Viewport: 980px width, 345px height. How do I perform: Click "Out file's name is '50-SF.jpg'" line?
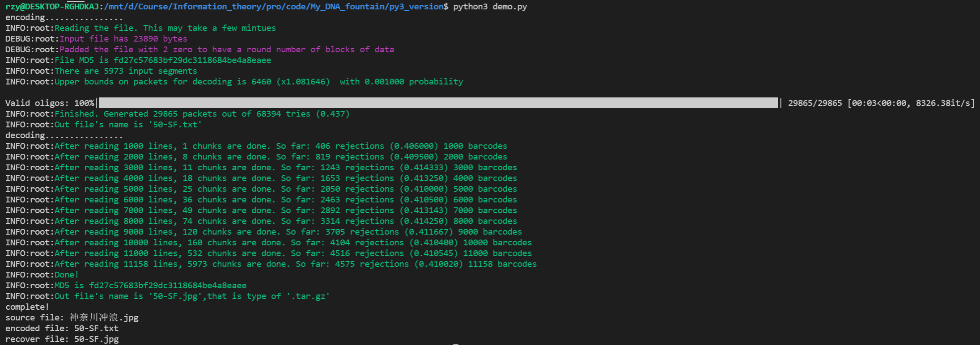point(168,296)
